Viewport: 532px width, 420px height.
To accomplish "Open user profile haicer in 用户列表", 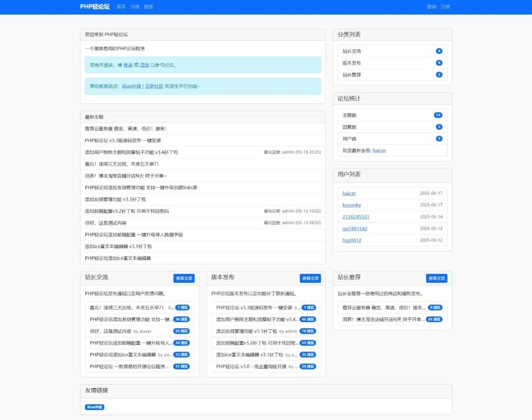I will [x=349, y=193].
